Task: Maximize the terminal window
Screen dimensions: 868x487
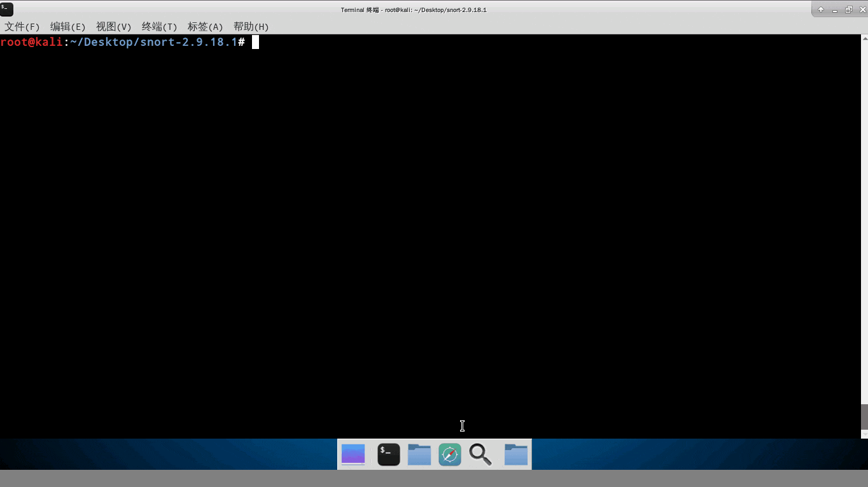Action: click(849, 10)
